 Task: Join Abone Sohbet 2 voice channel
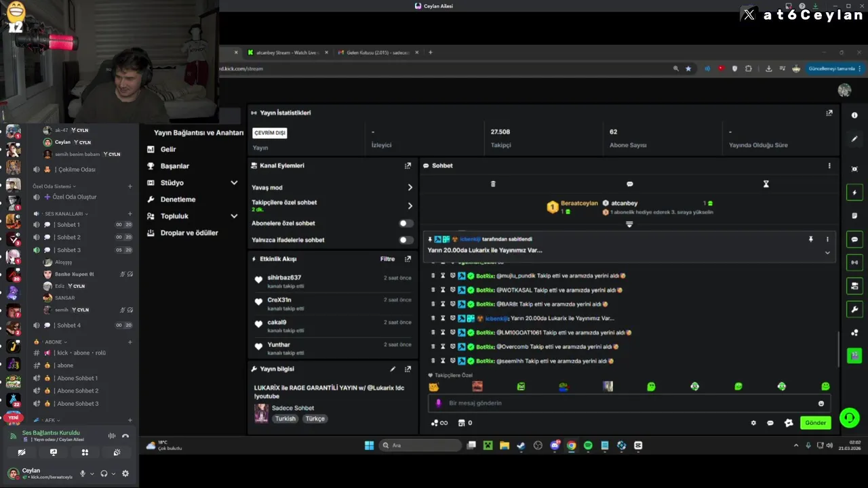click(77, 391)
